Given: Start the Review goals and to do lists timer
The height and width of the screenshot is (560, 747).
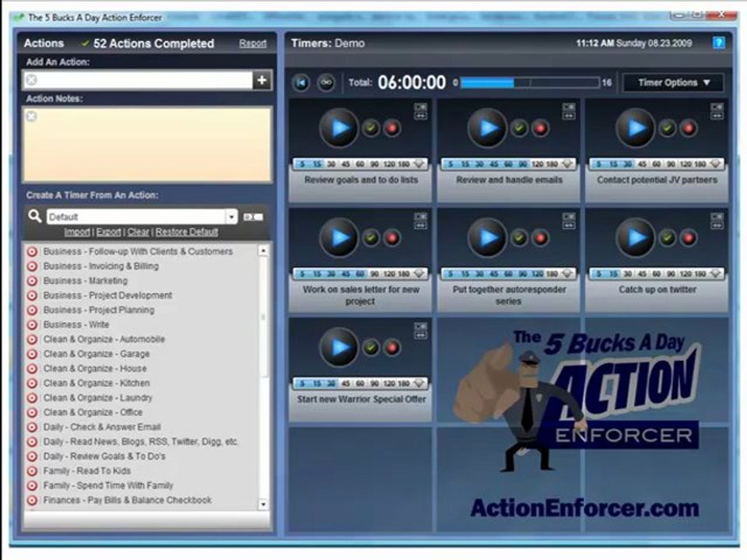Looking at the screenshot, I should (x=339, y=128).
